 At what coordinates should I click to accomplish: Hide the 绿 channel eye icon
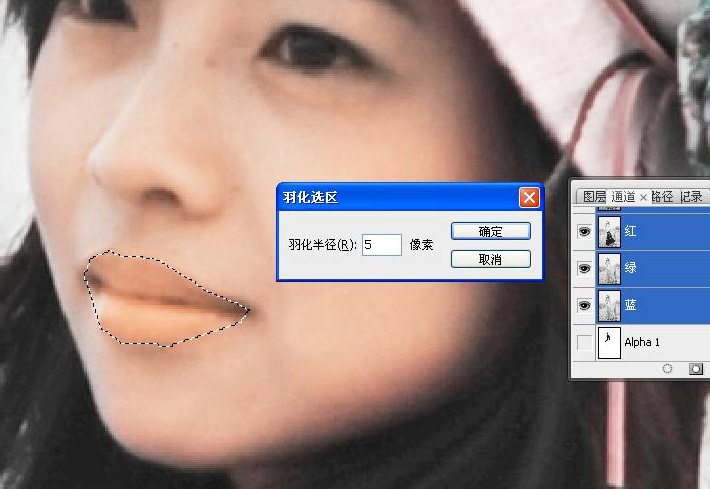[x=585, y=268]
